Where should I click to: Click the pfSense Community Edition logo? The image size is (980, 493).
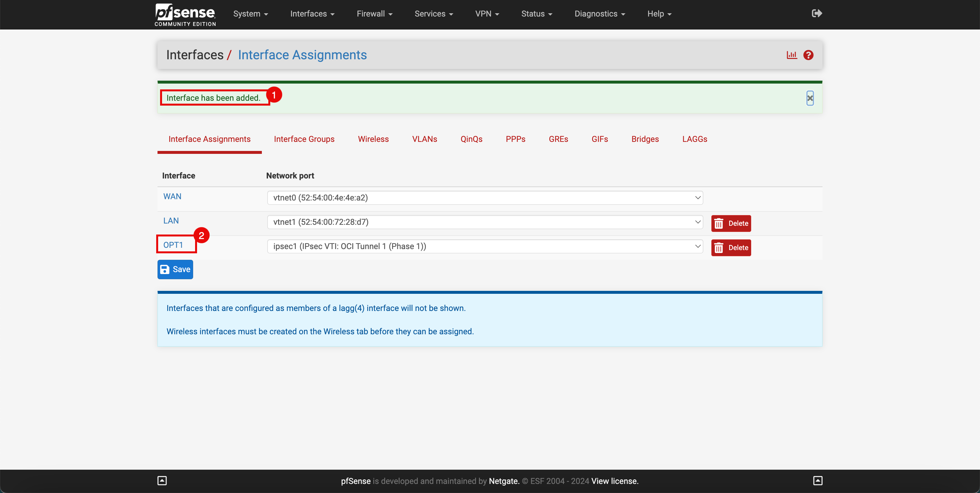click(x=185, y=15)
